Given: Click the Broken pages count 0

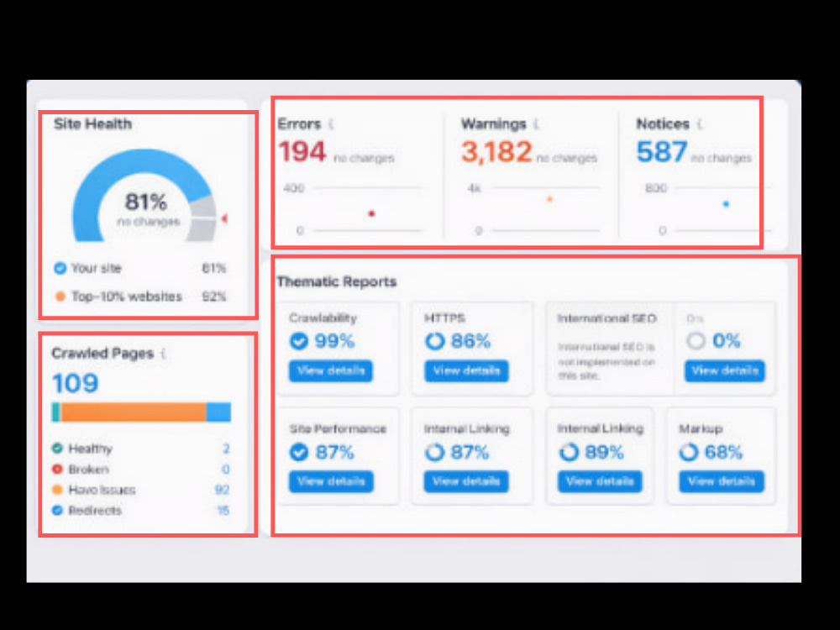Looking at the screenshot, I should tap(226, 470).
